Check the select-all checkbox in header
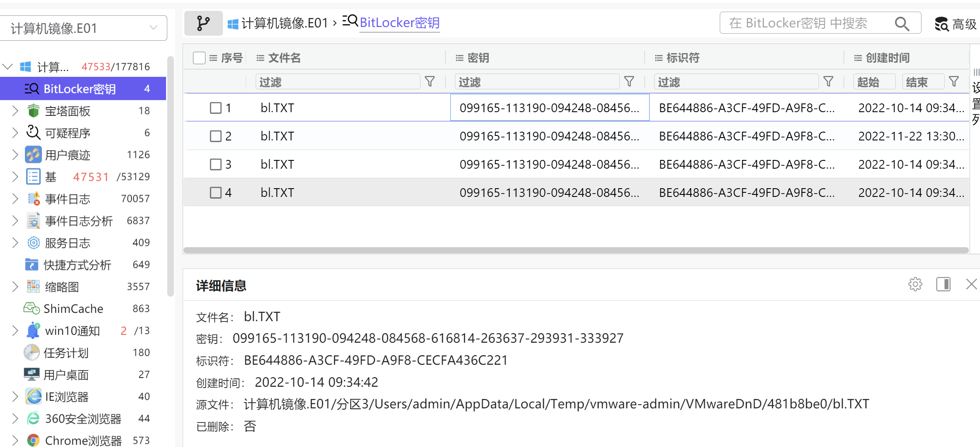Viewport: 980px width, 447px height. pyautogui.click(x=199, y=58)
